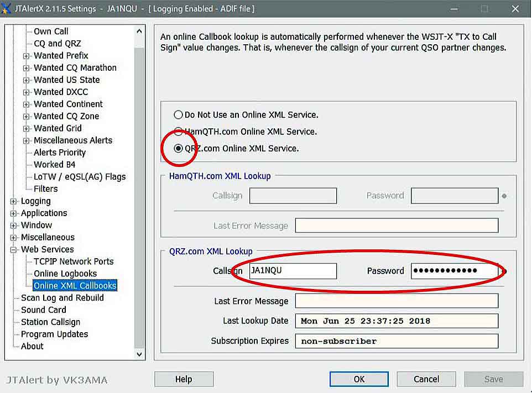Viewport: 532px width, 393px height.
Task: Open the Online Logbooks settings page
Action: [x=65, y=274]
